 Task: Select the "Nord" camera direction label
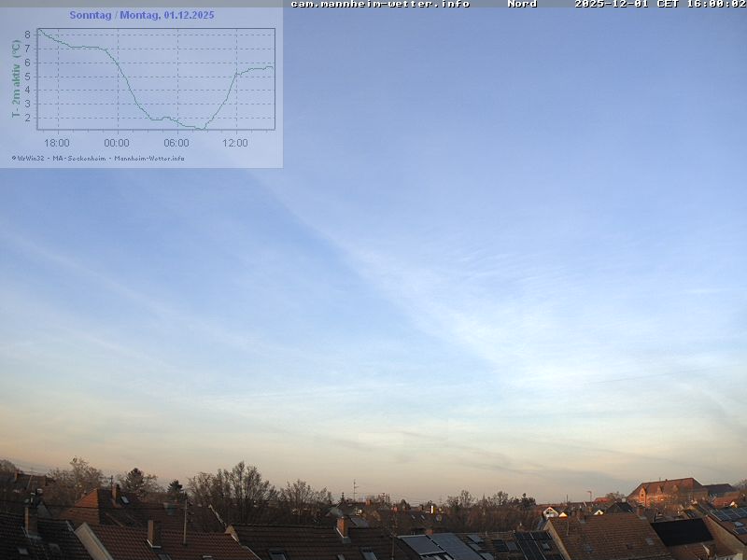(x=522, y=4)
